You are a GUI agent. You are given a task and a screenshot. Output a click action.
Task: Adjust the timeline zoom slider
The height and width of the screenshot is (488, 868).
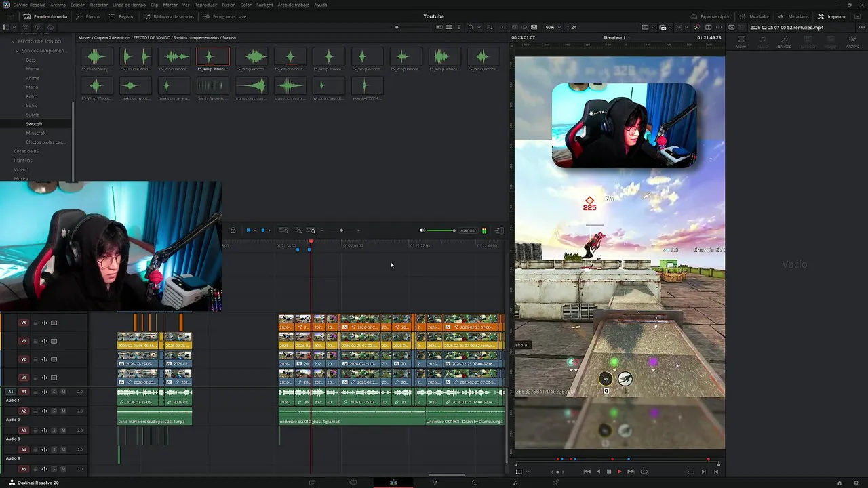click(341, 230)
